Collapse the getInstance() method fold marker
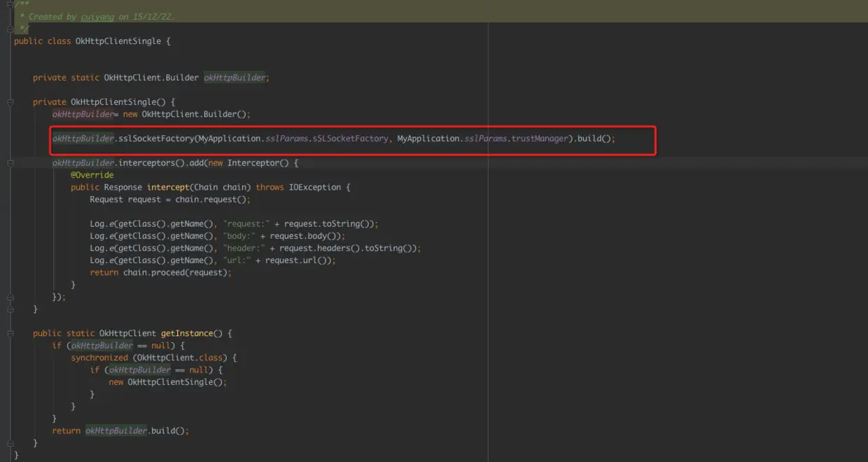This screenshot has height=462, width=868. click(x=10, y=334)
